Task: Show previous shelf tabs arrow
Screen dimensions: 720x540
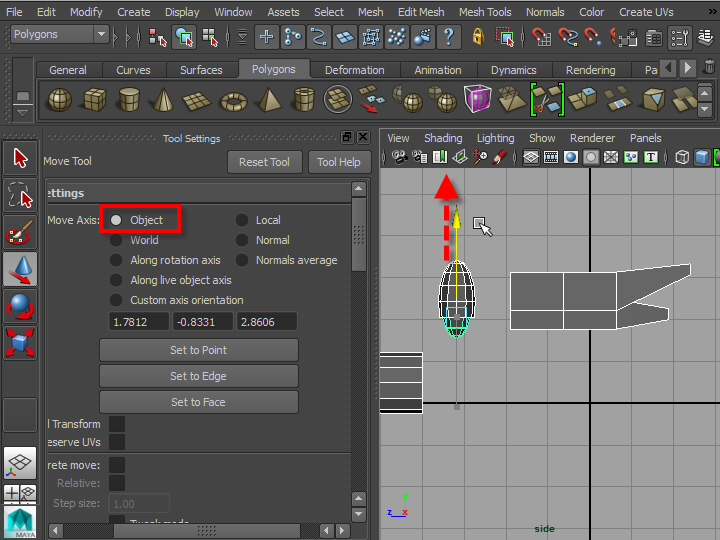Action: (x=668, y=68)
